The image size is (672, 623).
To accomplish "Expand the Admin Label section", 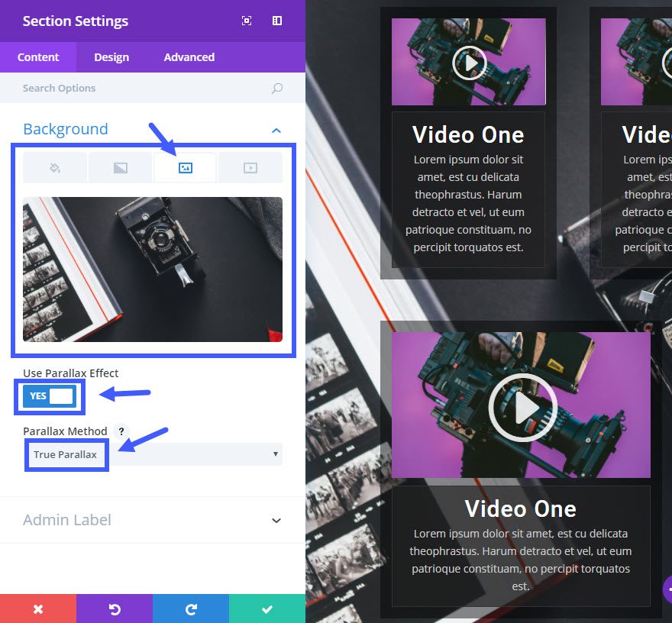I will (153, 520).
